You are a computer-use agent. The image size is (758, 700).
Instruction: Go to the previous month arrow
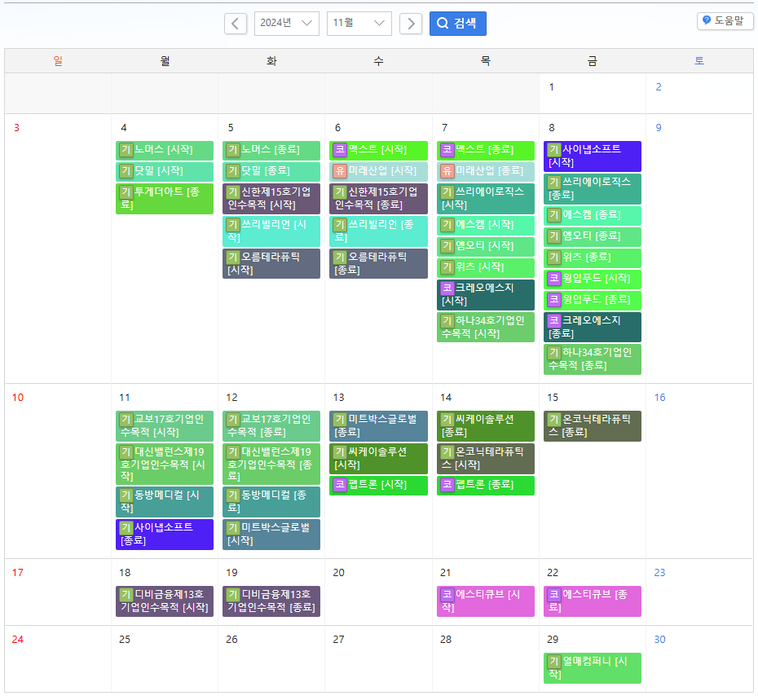coord(236,23)
